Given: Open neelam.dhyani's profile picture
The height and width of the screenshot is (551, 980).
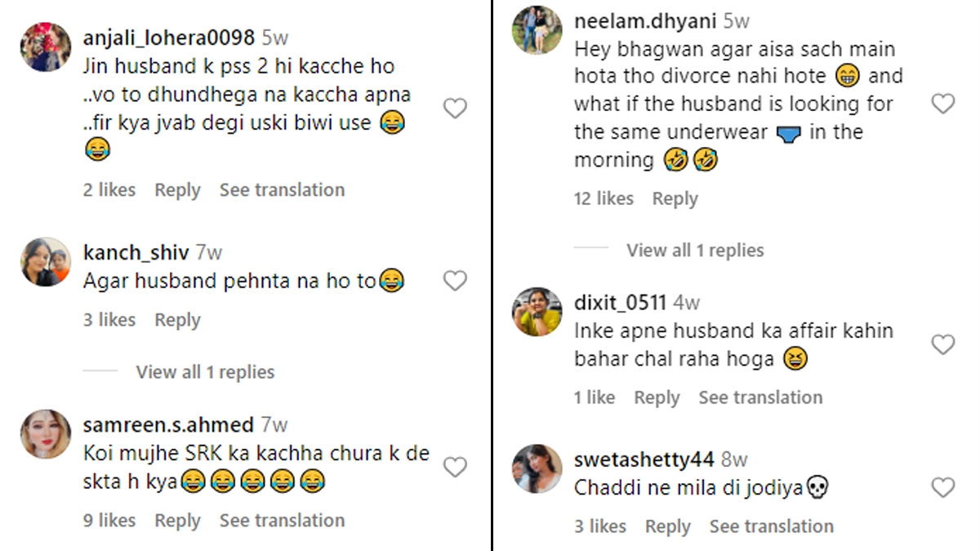Looking at the screenshot, I should click(537, 31).
